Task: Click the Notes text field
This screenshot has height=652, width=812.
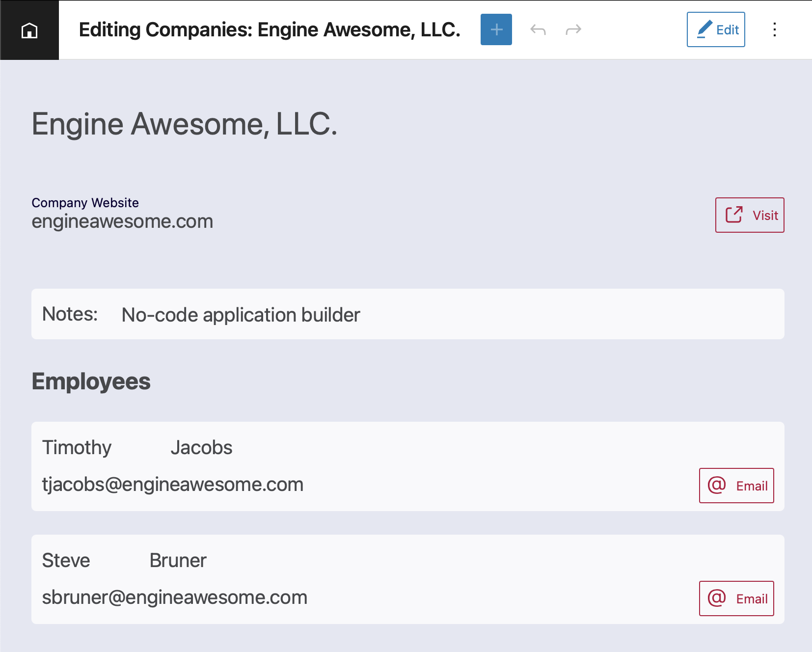Action: pyautogui.click(x=240, y=315)
